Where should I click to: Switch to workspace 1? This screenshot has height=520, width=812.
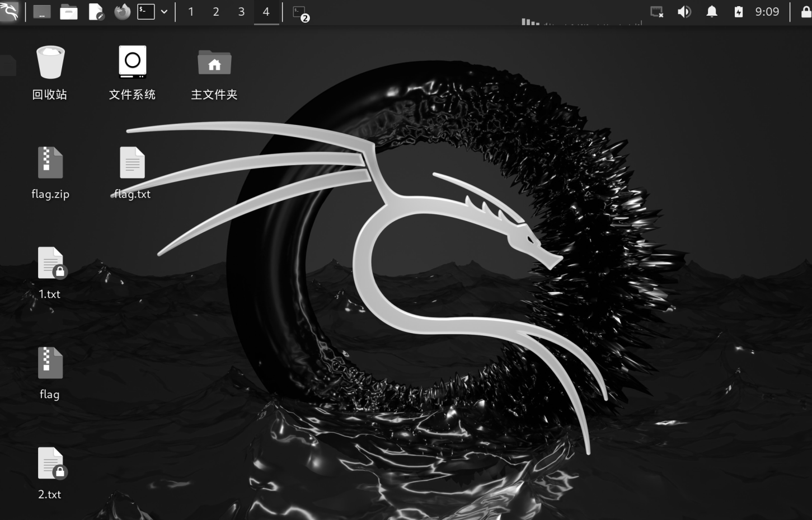pyautogui.click(x=191, y=12)
